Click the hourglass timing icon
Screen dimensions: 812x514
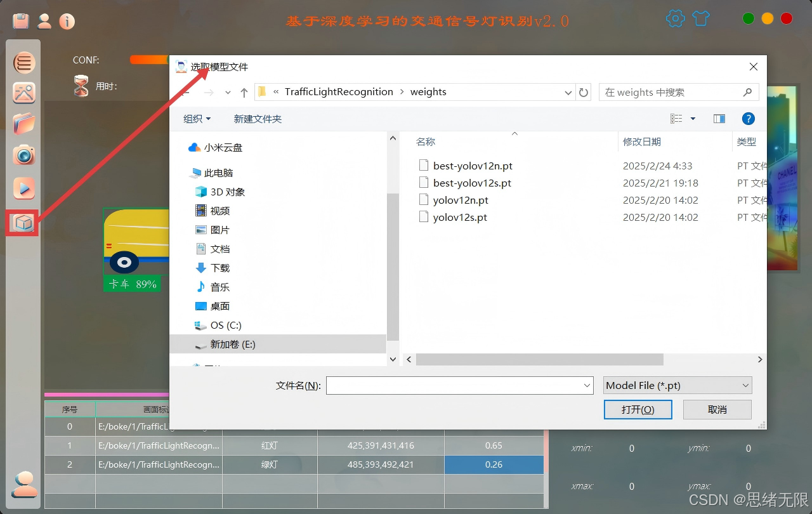pyautogui.click(x=81, y=86)
